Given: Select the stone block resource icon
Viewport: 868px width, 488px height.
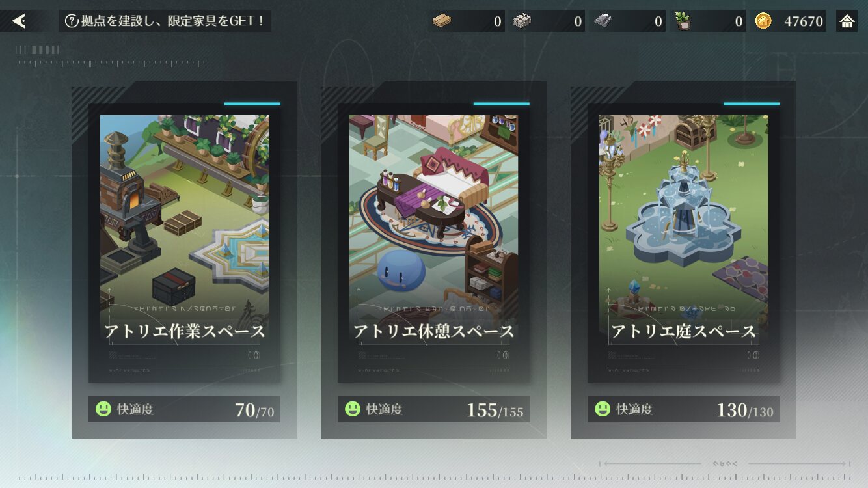Looking at the screenshot, I should tap(522, 21).
